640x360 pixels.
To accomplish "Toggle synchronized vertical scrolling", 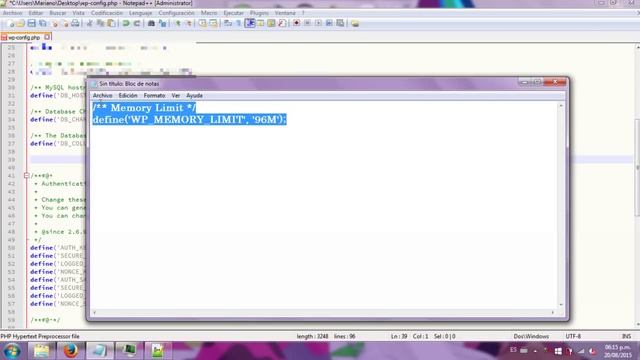I will click(202, 23).
